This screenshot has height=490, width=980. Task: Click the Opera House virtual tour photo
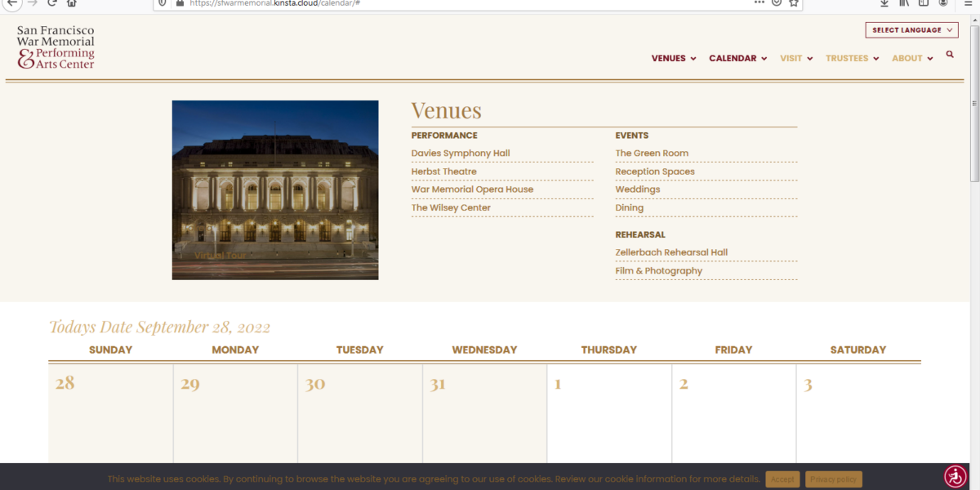click(x=275, y=190)
